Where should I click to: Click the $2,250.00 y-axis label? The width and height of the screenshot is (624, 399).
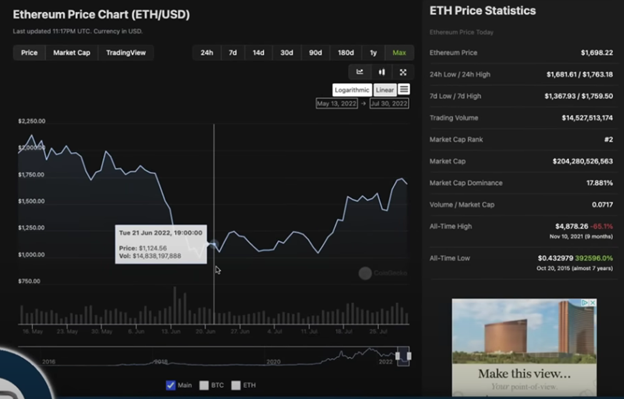pyautogui.click(x=32, y=121)
